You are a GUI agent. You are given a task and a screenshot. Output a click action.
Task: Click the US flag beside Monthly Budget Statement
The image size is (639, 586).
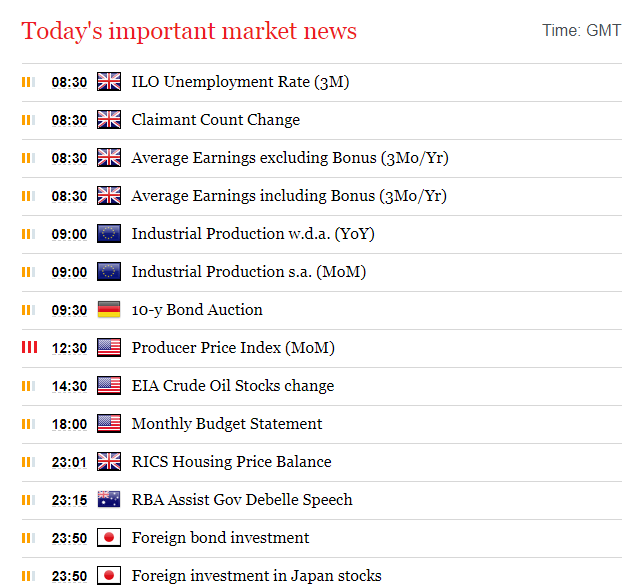pyautogui.click(x=109, y=423)
